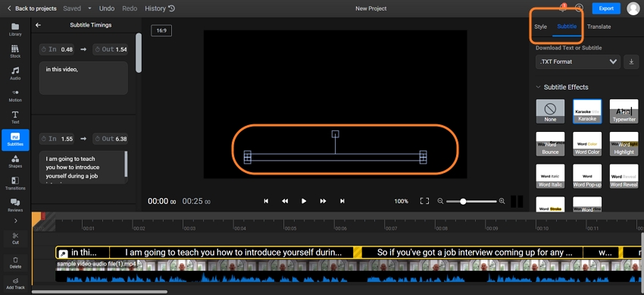Open the Audio panel
Image resolution: width=644 pixels, height=295 pixels.
point(15,74)
